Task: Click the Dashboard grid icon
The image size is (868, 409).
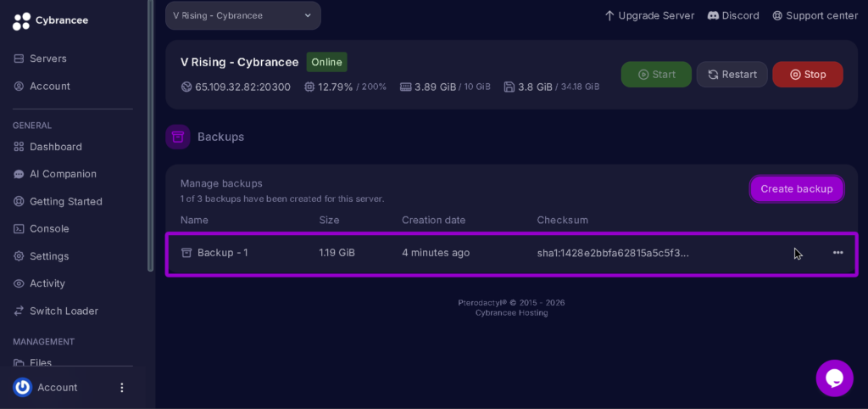Action: point(19,147)
